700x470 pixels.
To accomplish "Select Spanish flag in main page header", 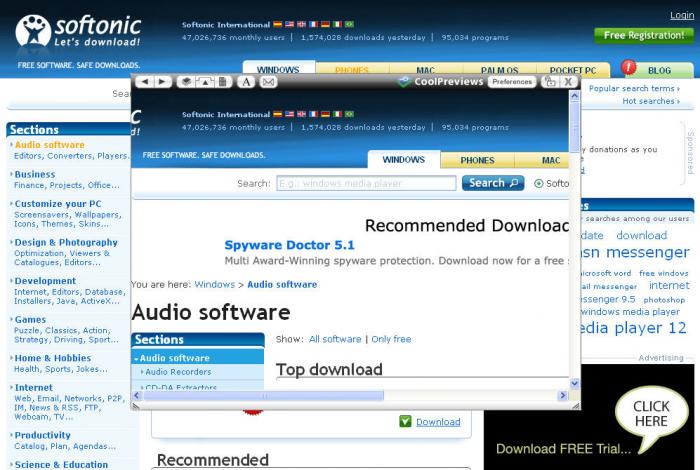I will pyautogui.click(x=277, y=24).
